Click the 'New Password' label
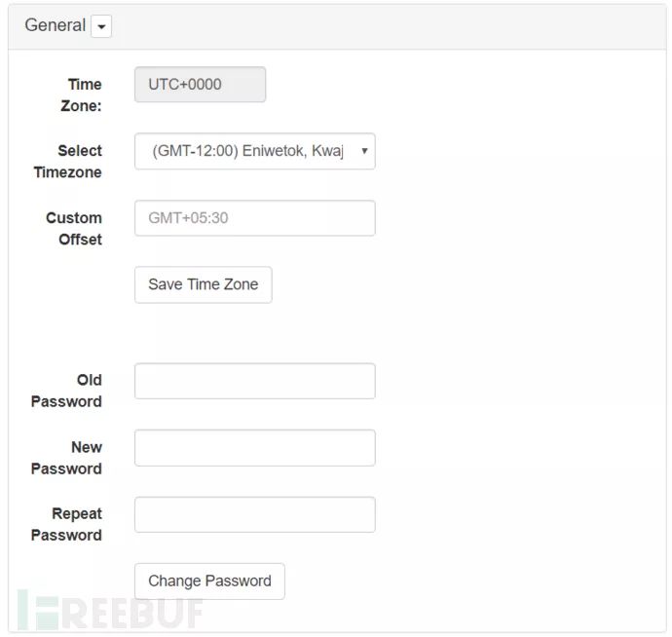The height and width of the screenshot is (637, 672). 66,458
